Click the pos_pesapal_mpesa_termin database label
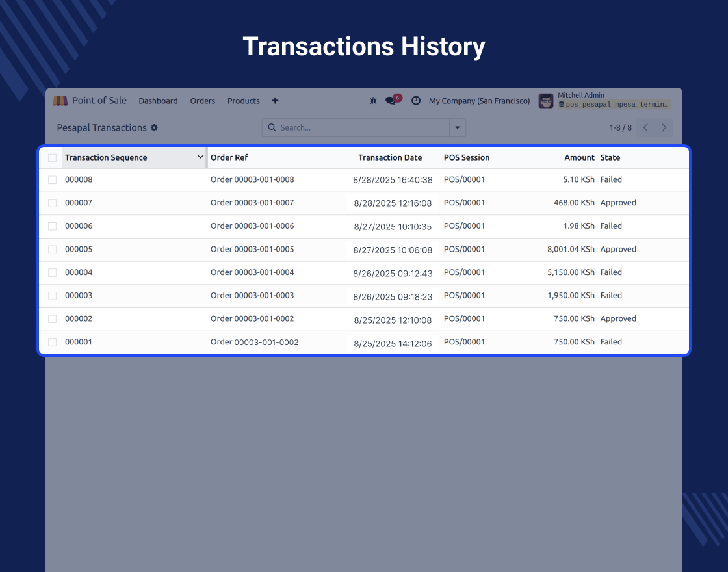This screenshot has width=728, height=572. (615, 105)
